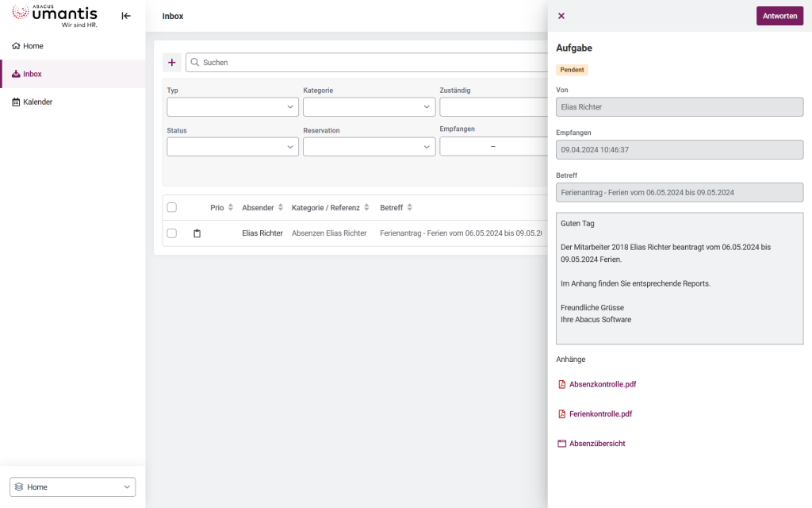
Task: Check the Elias Richter row checkbox
Action: (171, 233)
